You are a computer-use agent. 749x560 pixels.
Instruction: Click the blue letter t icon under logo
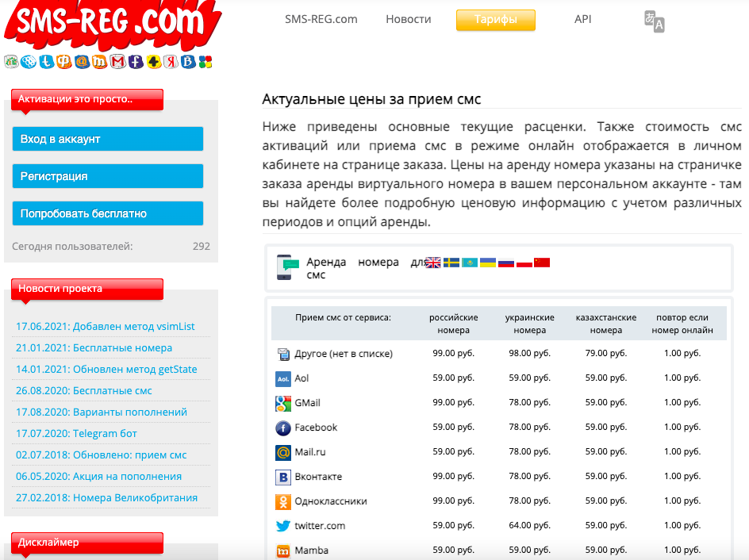(x=46, y=62)
